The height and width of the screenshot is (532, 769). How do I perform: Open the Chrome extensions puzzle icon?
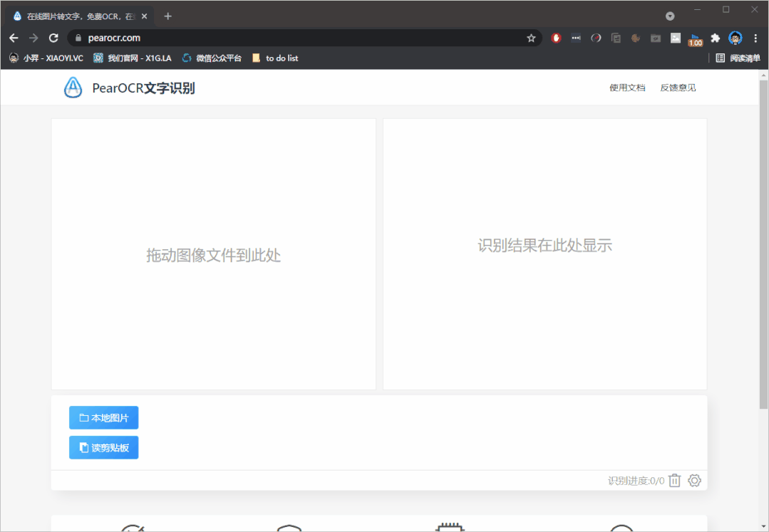715,38
